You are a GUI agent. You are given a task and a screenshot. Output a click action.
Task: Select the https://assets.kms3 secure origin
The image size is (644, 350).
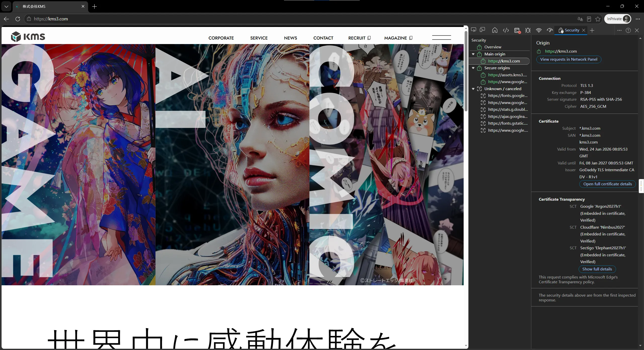click(500, 75)
